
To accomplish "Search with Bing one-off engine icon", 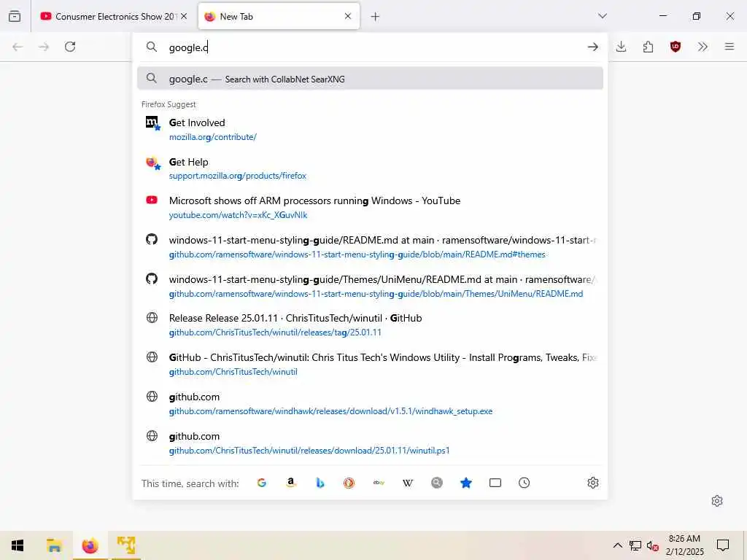I will point(320,483).
